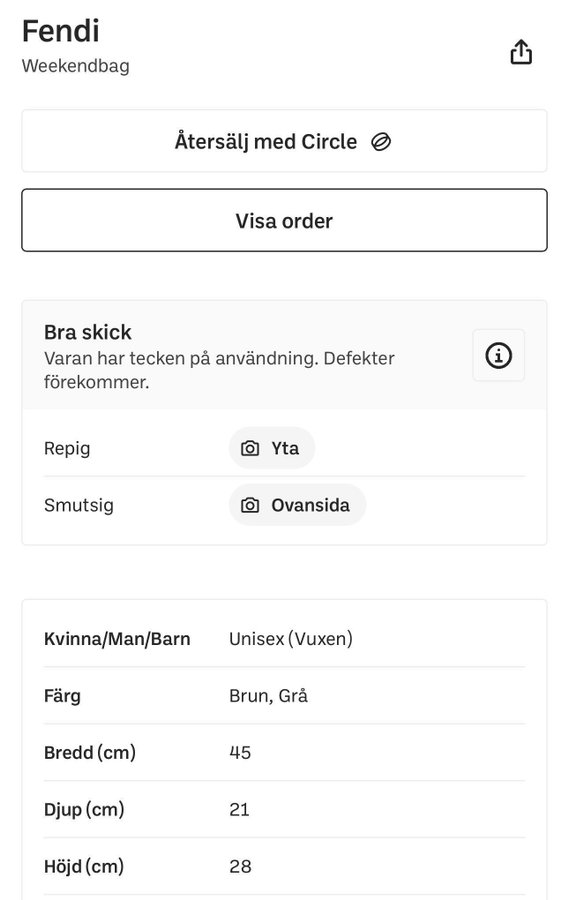Tap camera icon next to Yta

click(x=250, y=448)
